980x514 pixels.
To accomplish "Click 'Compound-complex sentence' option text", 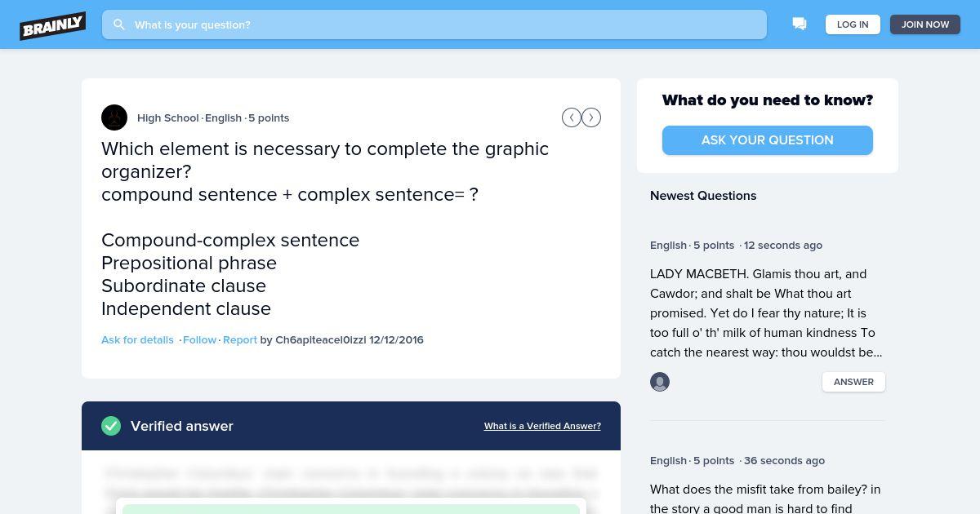I will pyautogui.click(x=230, y=240).
